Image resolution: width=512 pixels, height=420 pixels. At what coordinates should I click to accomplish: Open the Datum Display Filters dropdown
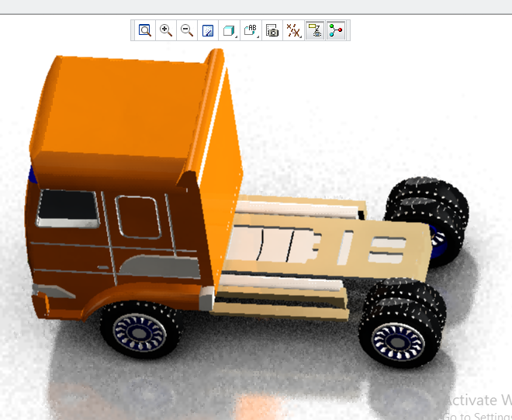click(x=293, y=30)
